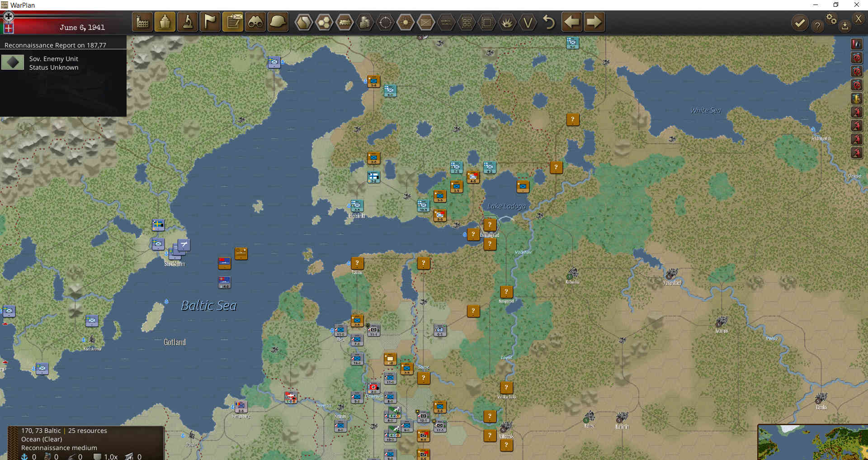868x460 pixels.
Task: Select the Finnish flag unit north of Helsinki
Action: pos(373,176)
